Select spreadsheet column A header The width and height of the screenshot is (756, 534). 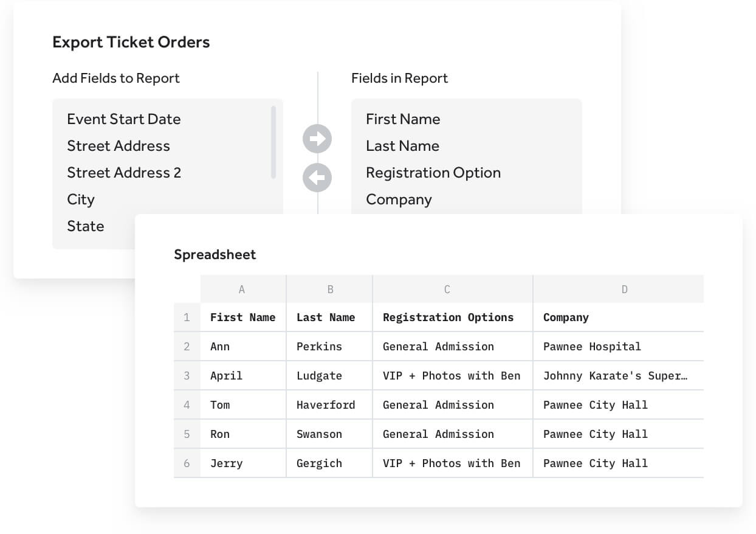(242, 290)
